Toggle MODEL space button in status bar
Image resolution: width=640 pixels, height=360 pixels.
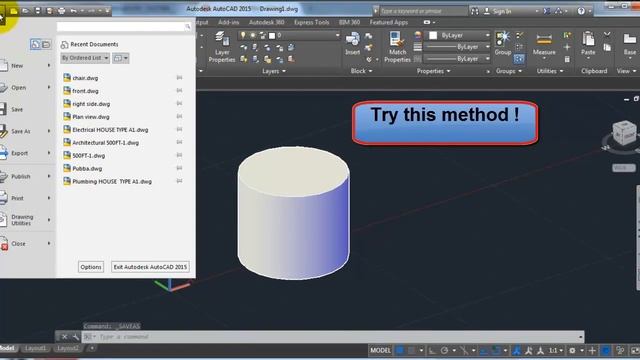click(380, 350)
